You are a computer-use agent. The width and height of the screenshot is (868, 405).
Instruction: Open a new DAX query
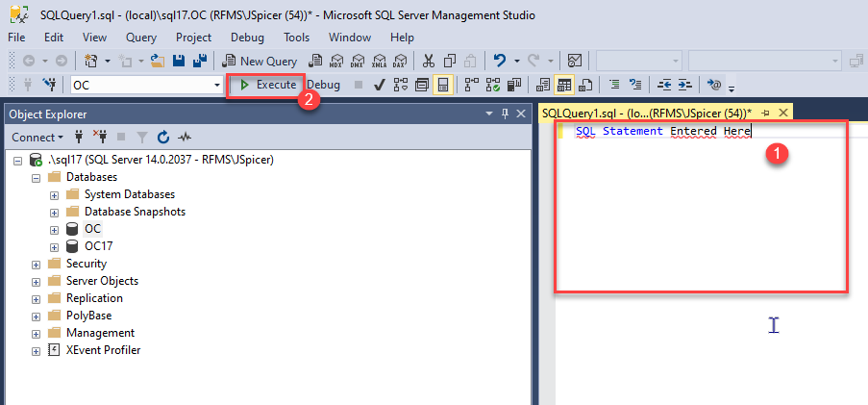[400, 61]
